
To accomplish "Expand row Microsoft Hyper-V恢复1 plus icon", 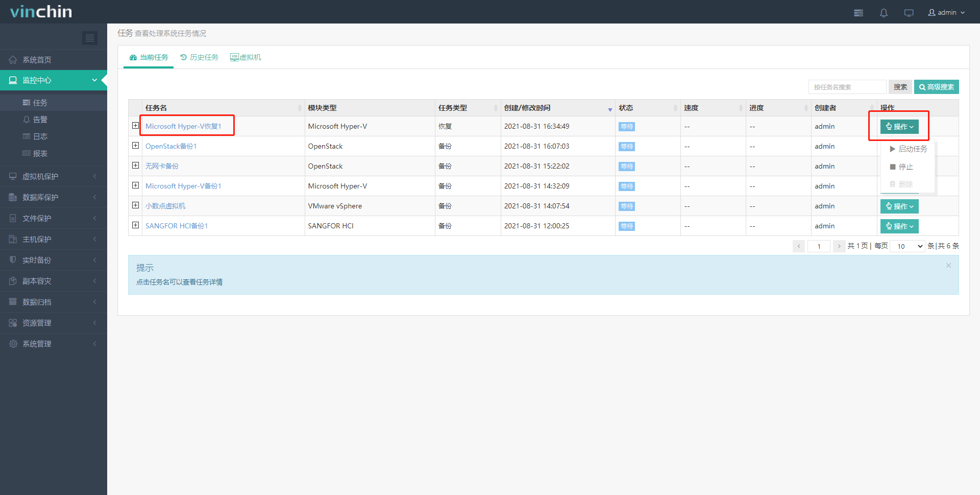I will [135, 126].
